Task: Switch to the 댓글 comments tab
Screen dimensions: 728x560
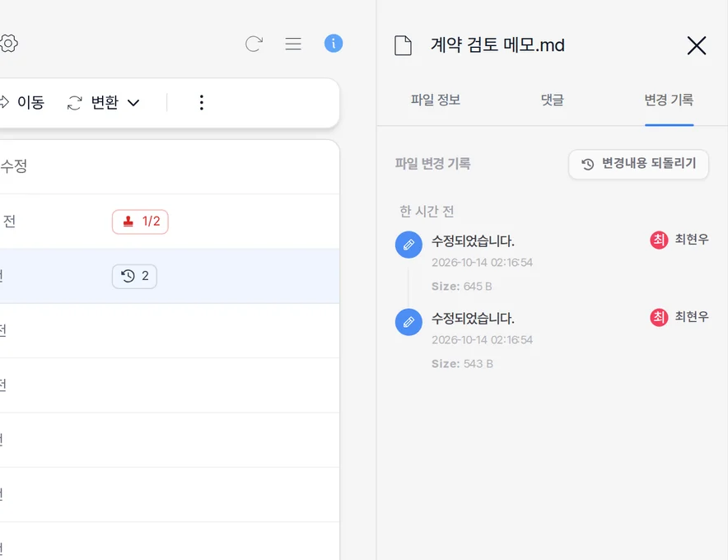Action: point(552,100)
